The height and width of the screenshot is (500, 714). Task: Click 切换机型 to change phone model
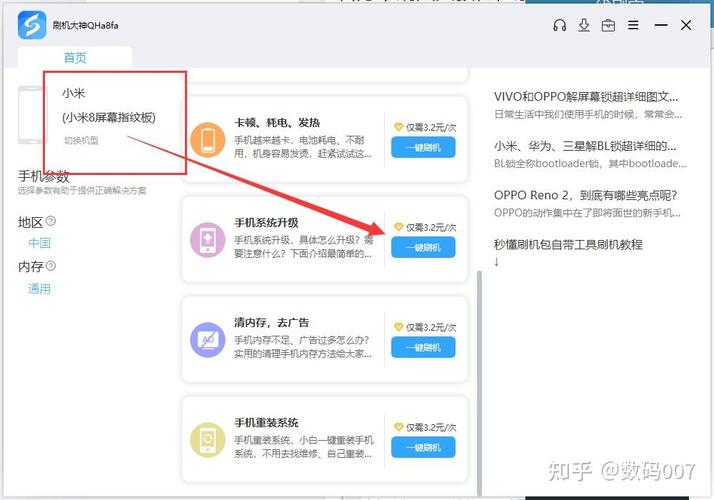click(81, 140)
